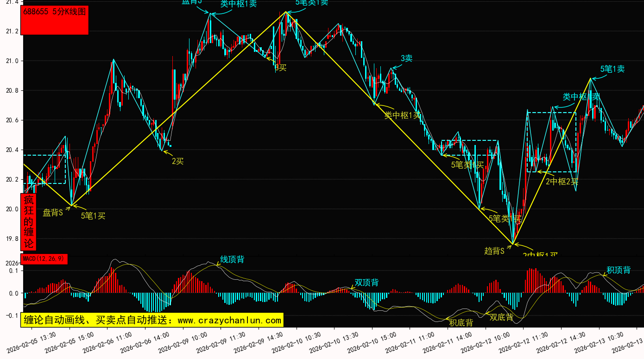Select the 3买 buy point annotation
Screen dimensions: 644x359
(x=281, y=68)
